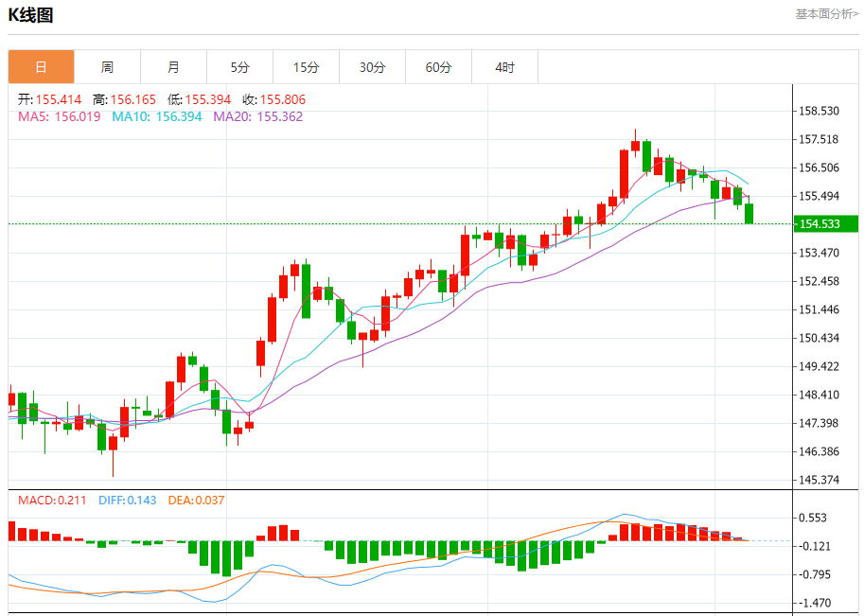
Task: Click the 收:155.806 closing price value
Action: [273, 99]
